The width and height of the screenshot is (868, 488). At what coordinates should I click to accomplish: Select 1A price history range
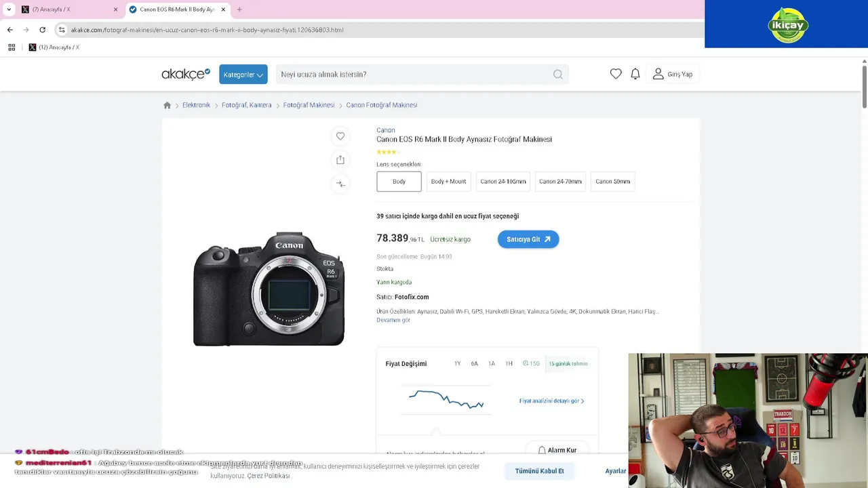(492, 364)
